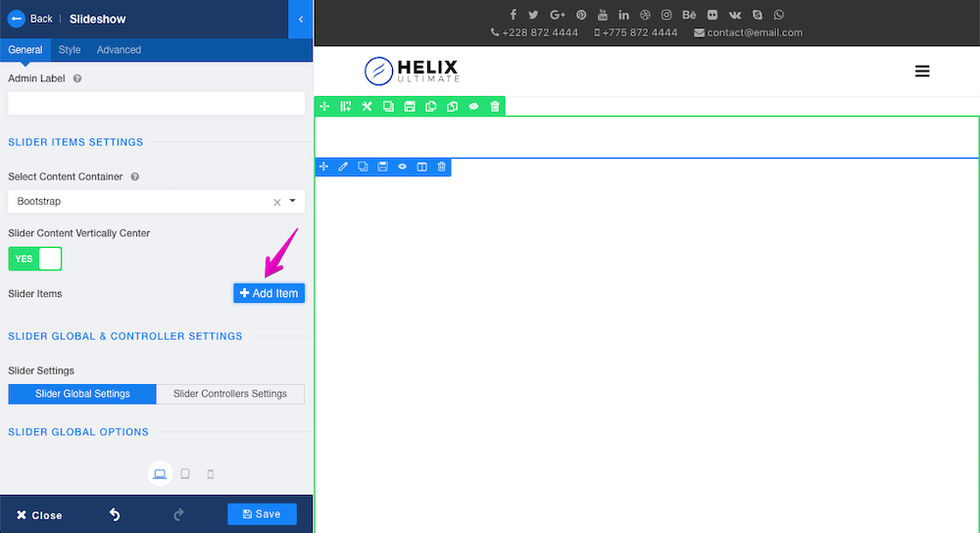Screen dimensions: 980x533
Task: Open the Twitter social icon
Action: [x=533, y=15]
